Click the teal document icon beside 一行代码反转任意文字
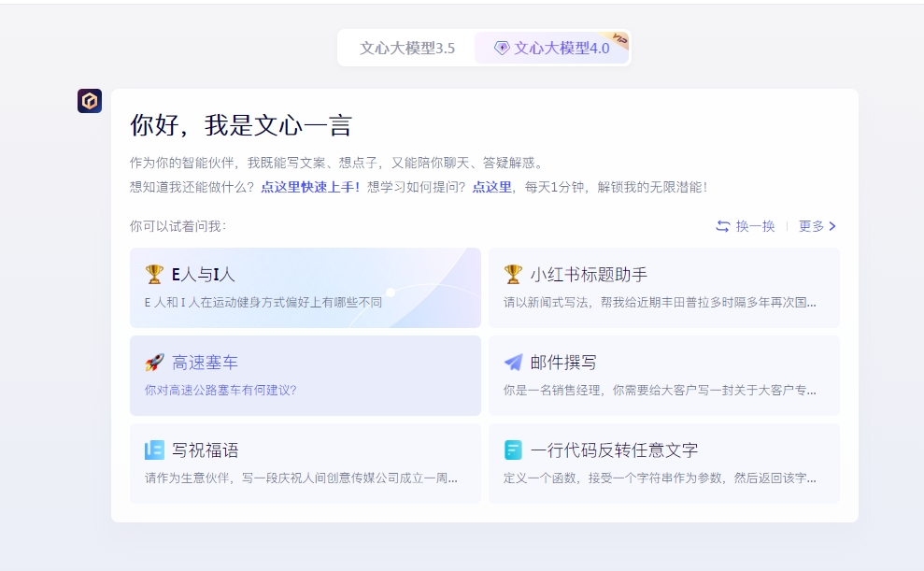Image resolution: width=924 pixels, height=571 pixels. [513, 450]
